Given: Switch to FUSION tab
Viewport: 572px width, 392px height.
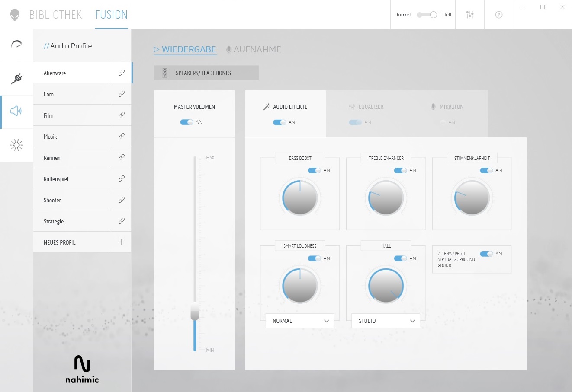Looking at the screenshot, I should 112,15.
